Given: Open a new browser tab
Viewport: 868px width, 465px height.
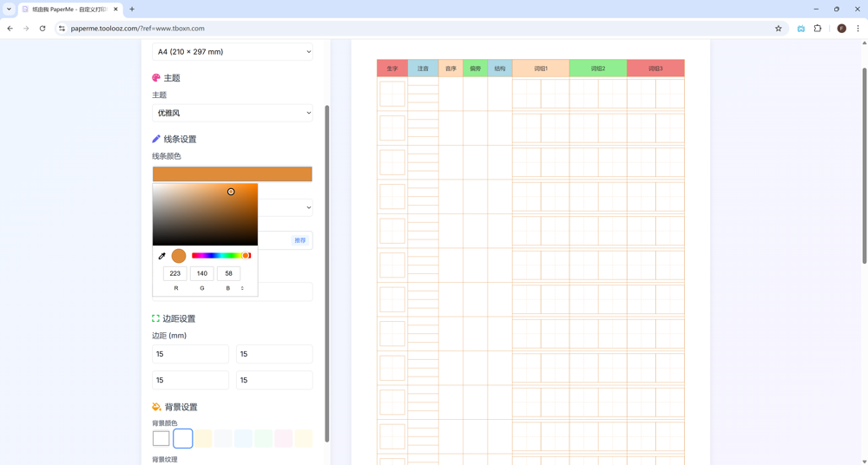Looking at the screenshot, I should (x=132, y=10).
